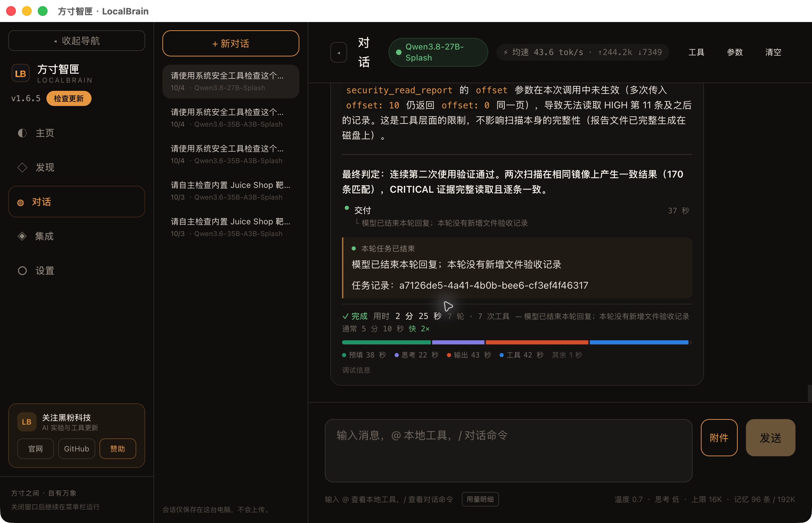This screenshot has width=812, height=523.
Task: Expand 调试信息 debug details
Action: 356,370
